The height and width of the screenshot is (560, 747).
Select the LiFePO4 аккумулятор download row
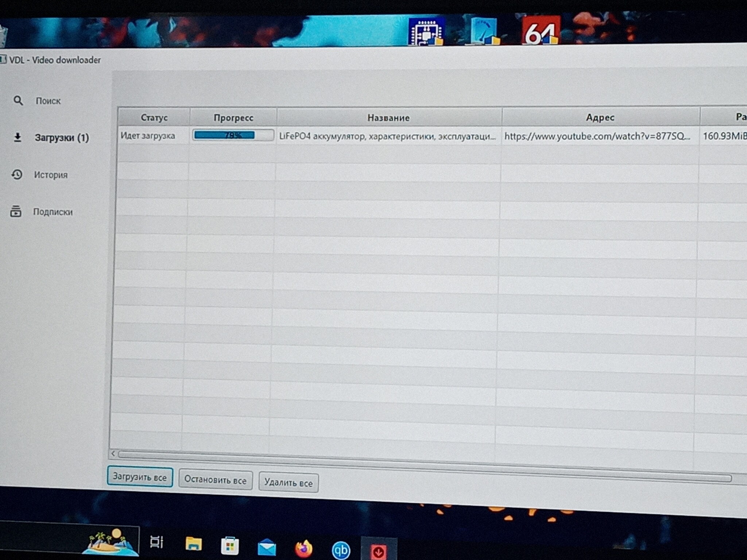(x=387, y=136)
